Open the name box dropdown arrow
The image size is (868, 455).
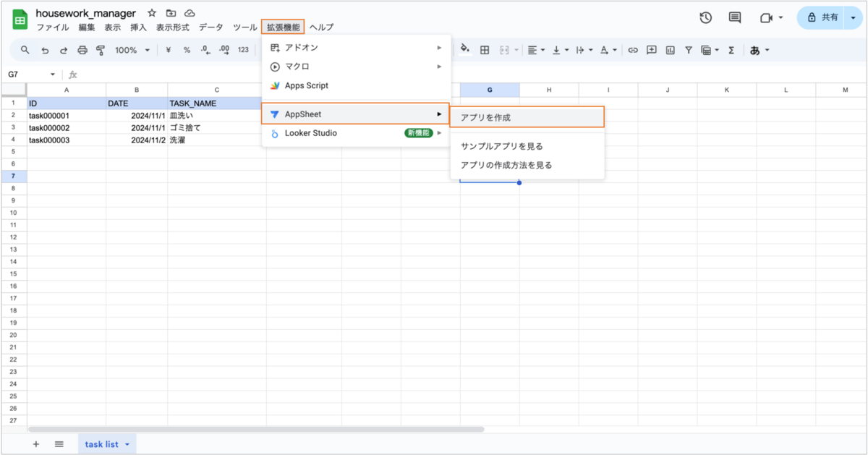pos(53,75)
